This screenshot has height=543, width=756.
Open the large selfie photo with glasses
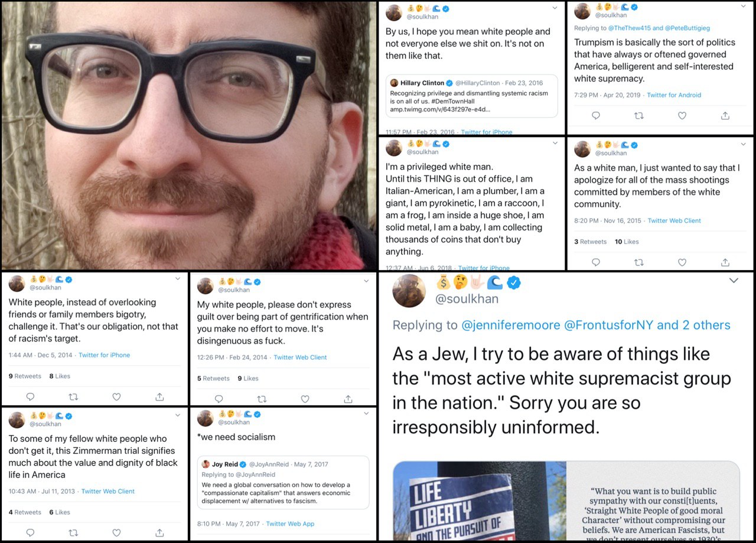click(189, 135)
